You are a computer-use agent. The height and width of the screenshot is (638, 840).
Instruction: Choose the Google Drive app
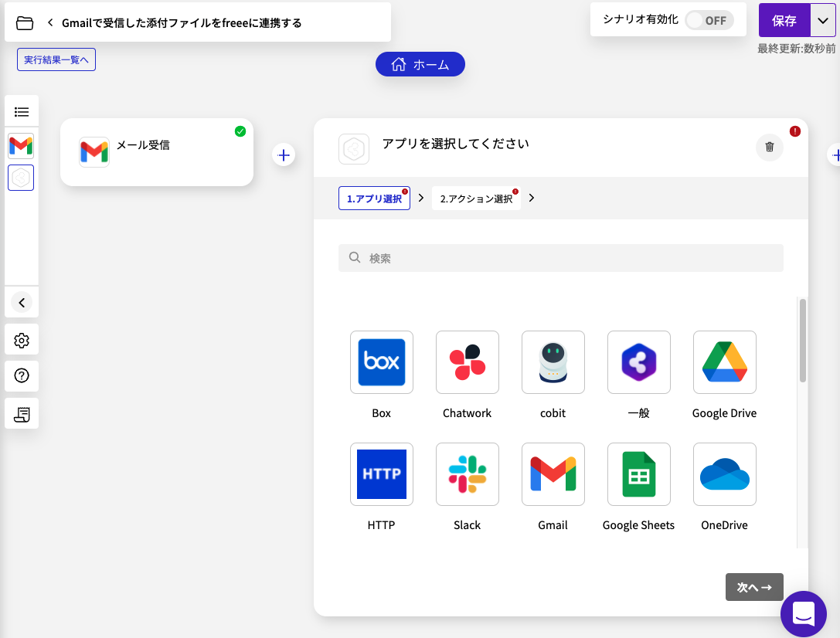click(724, 362)
